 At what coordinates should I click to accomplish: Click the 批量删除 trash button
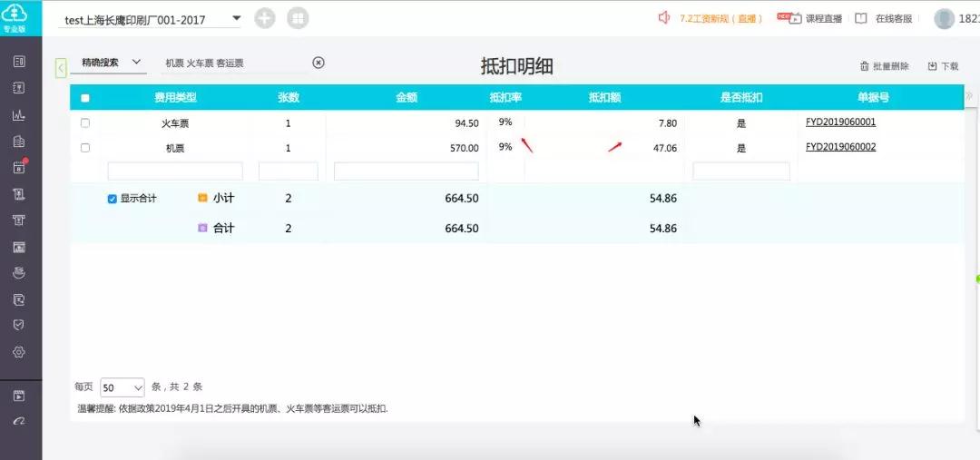coord(885,66)
